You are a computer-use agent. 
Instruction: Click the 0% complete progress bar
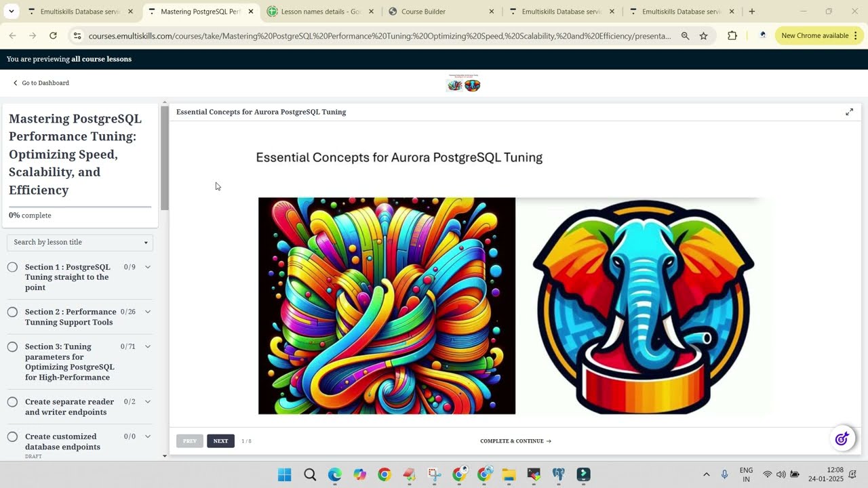click(80, 207)
